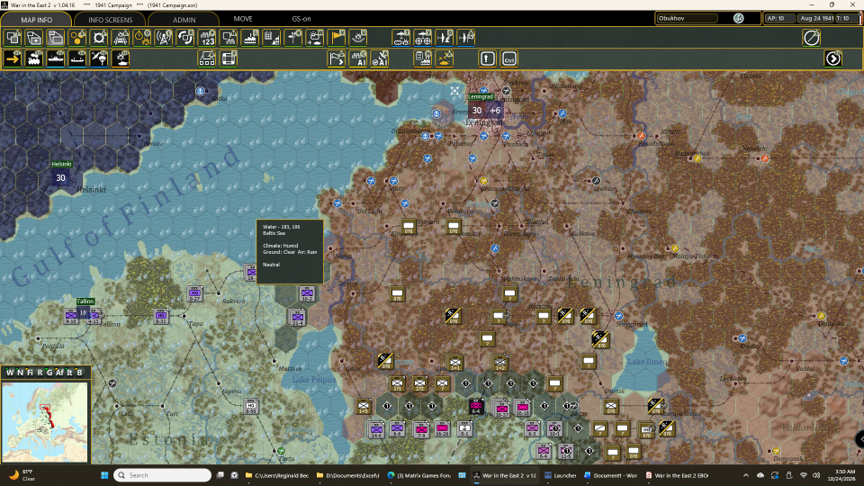864x486 pixels.
Task: Toggle the W nation filter
Action: click(10, 372)
